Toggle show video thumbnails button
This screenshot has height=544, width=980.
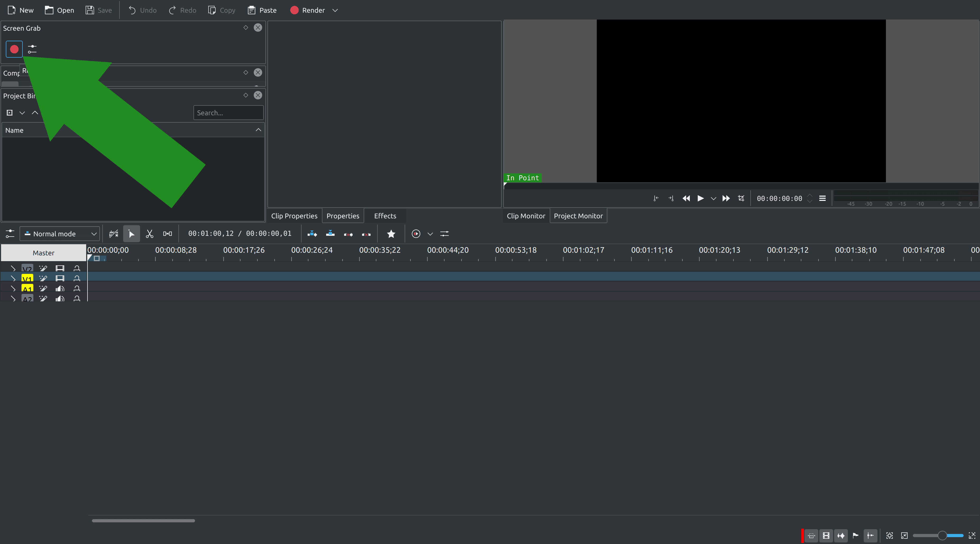coord(826,536)
